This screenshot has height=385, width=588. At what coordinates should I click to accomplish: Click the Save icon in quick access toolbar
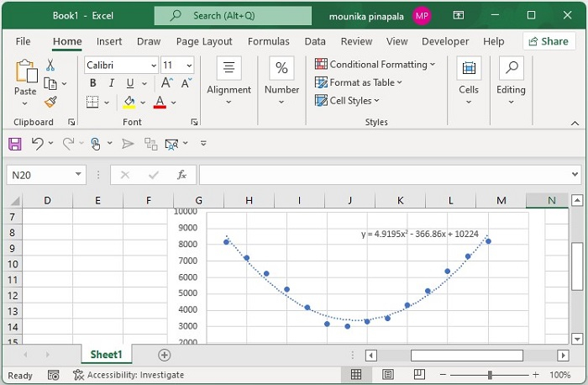coord(14,144)
